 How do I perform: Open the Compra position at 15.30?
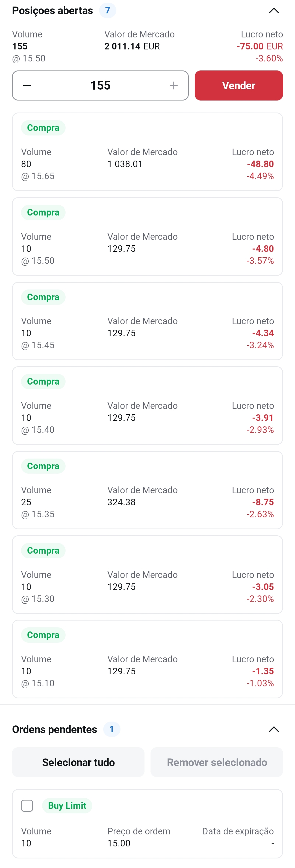pyautogui.click(x=147, y=575)
